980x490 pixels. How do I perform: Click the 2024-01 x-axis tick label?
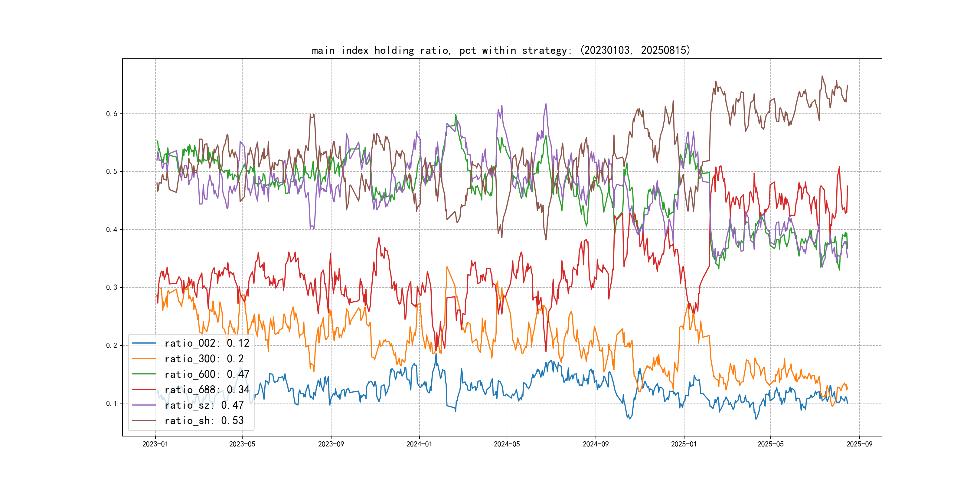pos(419,444)
